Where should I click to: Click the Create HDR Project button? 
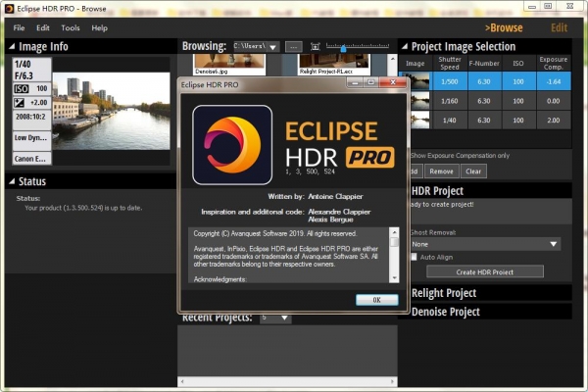click(485, 271)
